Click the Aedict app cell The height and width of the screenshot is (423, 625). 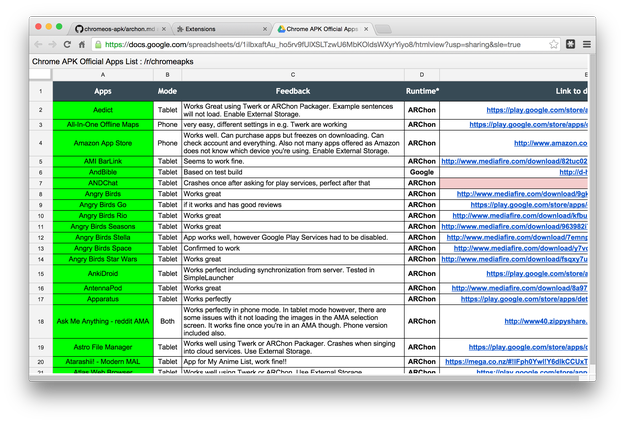pos(103,110)
